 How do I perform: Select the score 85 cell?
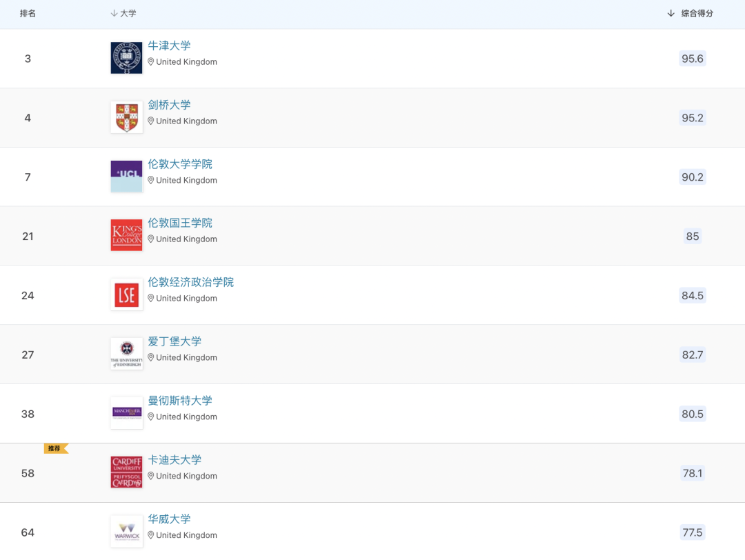pyautogui.click(x=693, y=236)
